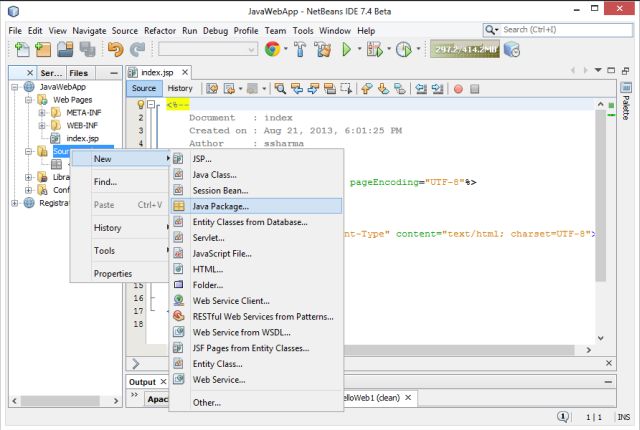The width and height of the screenshot is (640, 430).
Task: Expand the WEB-INF folder
Action: pyautogui.click(x=42, y=125)
